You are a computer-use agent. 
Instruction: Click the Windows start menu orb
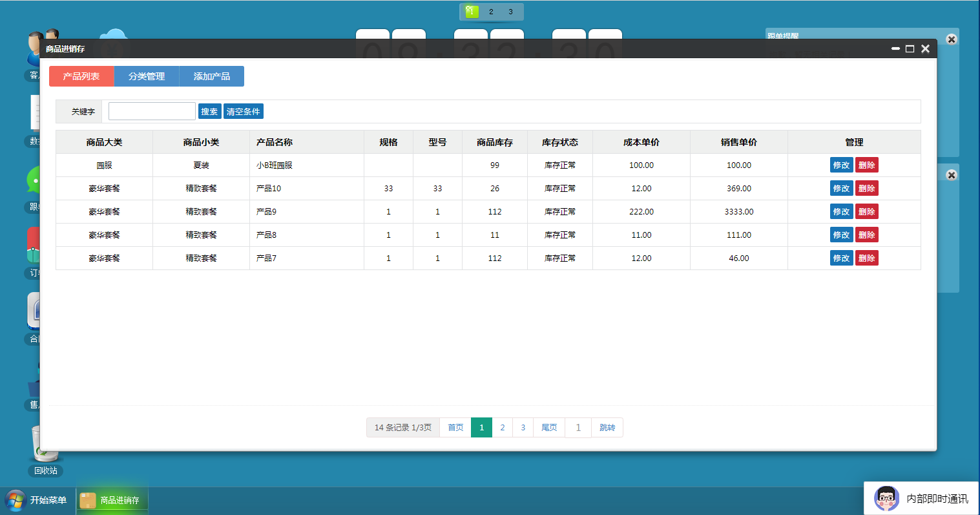[x=16, y=500]
